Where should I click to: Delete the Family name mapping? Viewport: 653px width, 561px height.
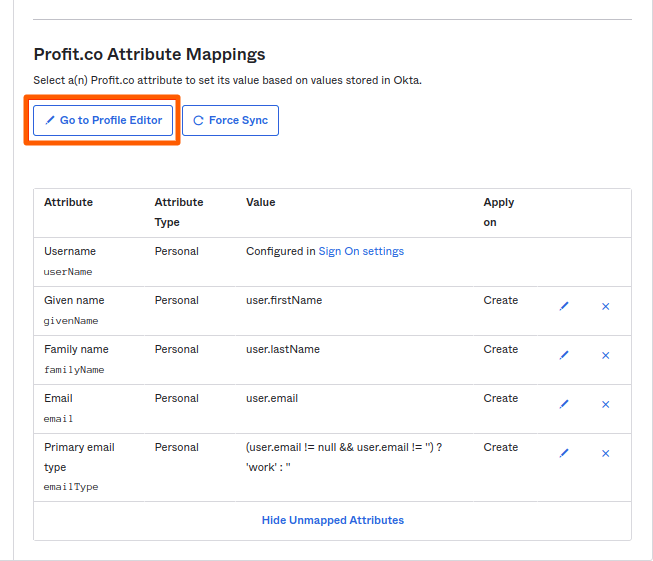(x=605, y=355)
